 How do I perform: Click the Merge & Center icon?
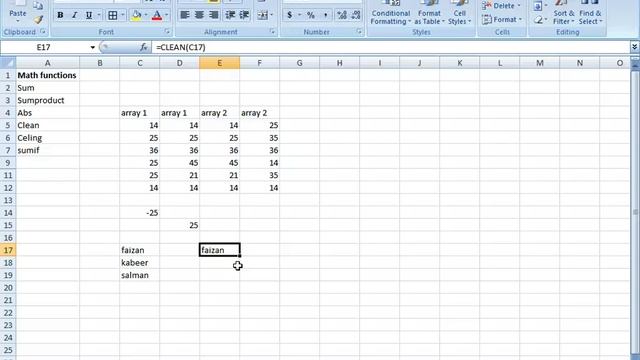tap(262, 16)
